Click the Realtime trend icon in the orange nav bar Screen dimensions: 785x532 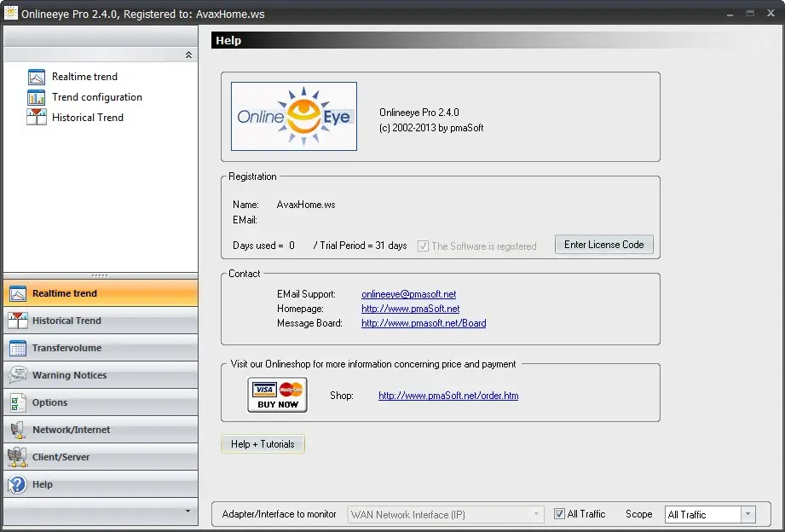pyautogui.click(x=18, y=293)
